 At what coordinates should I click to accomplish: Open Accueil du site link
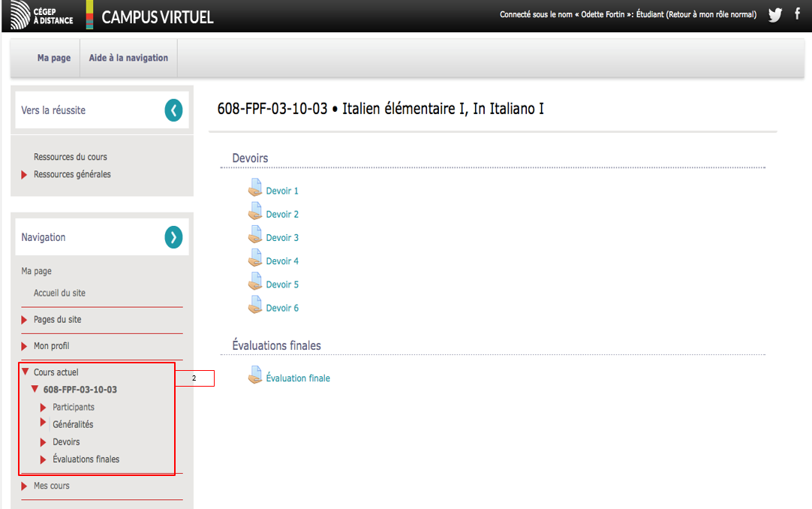(x=59, y=293)
